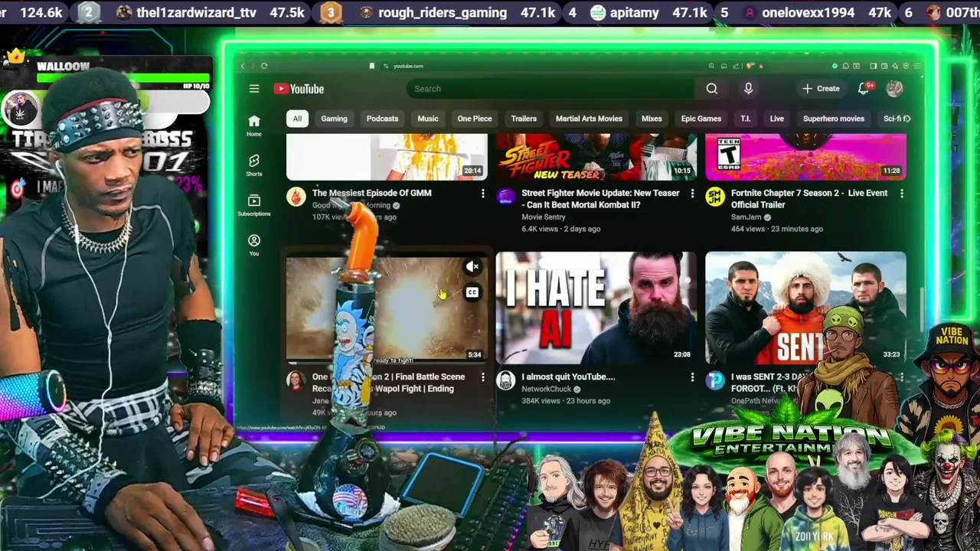
Task: Open Good Mythical Morning channel avatar
Action: point(296,196)
